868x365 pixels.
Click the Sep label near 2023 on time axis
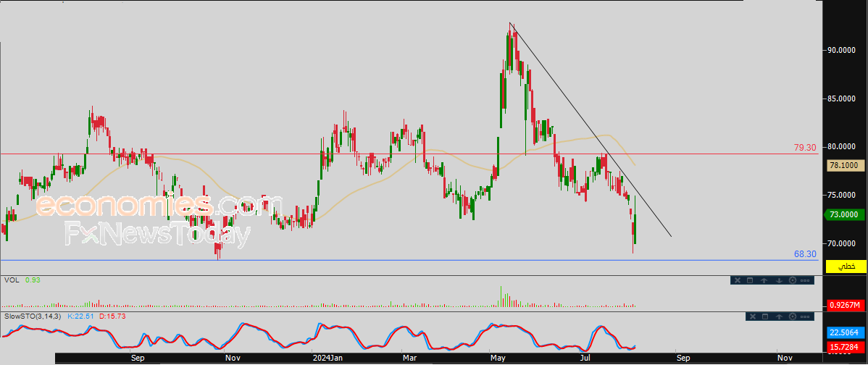click(138, 358)
